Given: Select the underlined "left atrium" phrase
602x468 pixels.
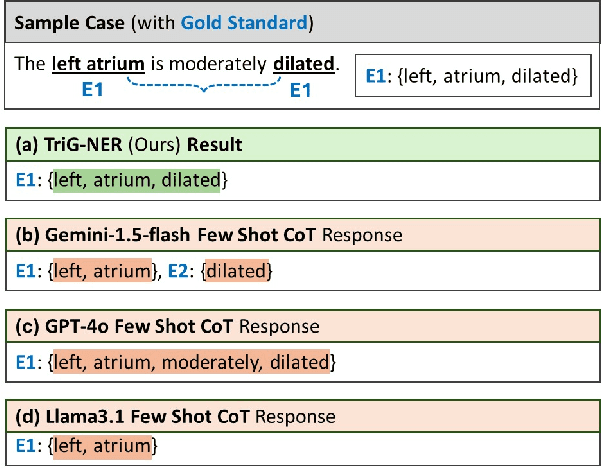Looking at the screenshot, I should (x=102, y=65).
